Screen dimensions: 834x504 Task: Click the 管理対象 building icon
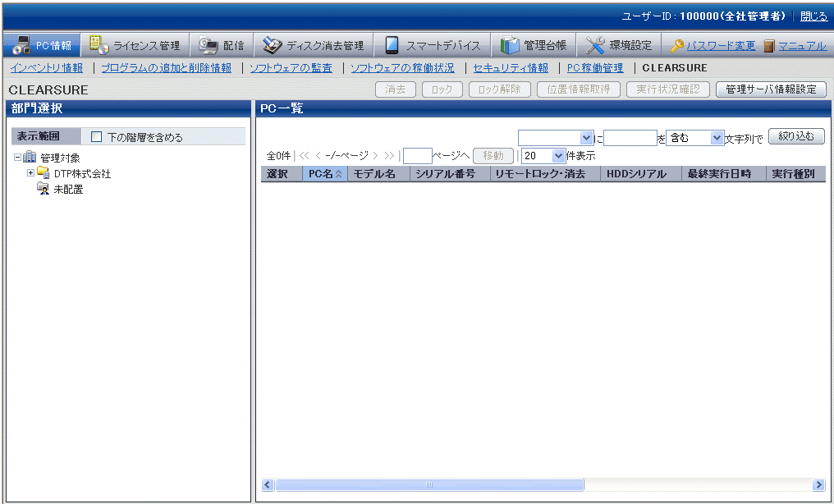30,158
